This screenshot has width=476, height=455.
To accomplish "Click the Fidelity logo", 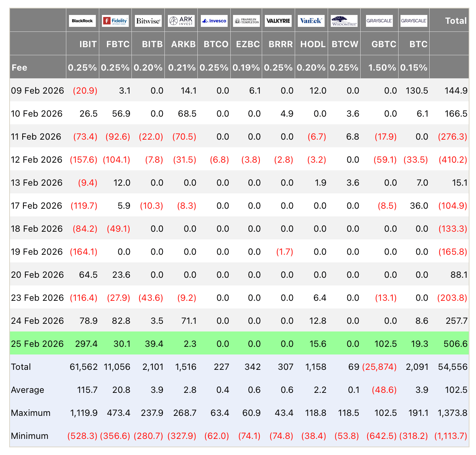I will pos(115,21).
